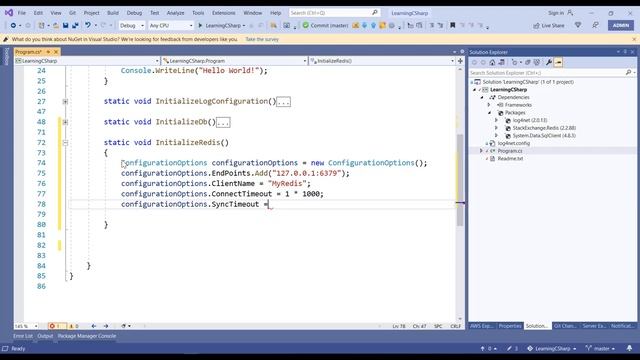Click the Home icon in Solution Explorer
The image size is (640, 360).
(492, 62)
